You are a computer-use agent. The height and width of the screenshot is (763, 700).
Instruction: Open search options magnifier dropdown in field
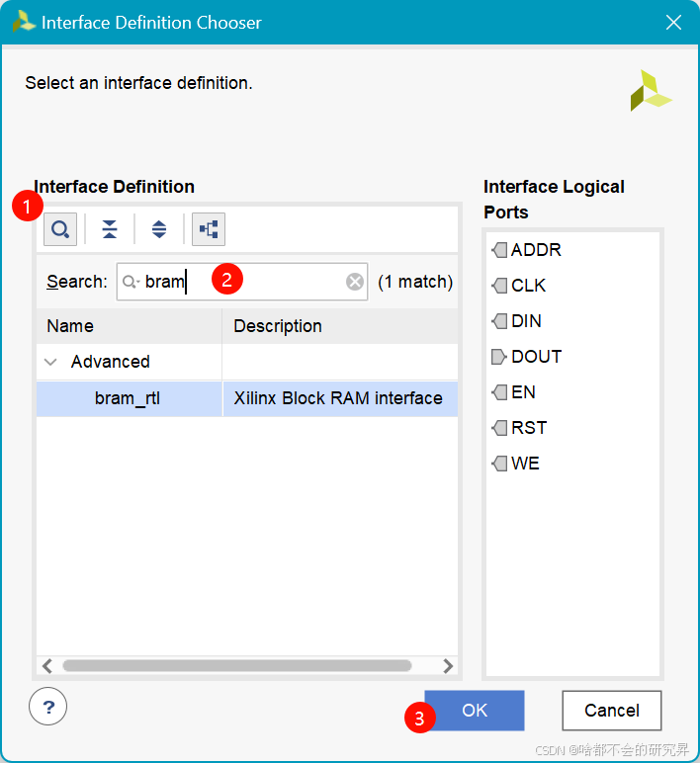tap(131, 282)
